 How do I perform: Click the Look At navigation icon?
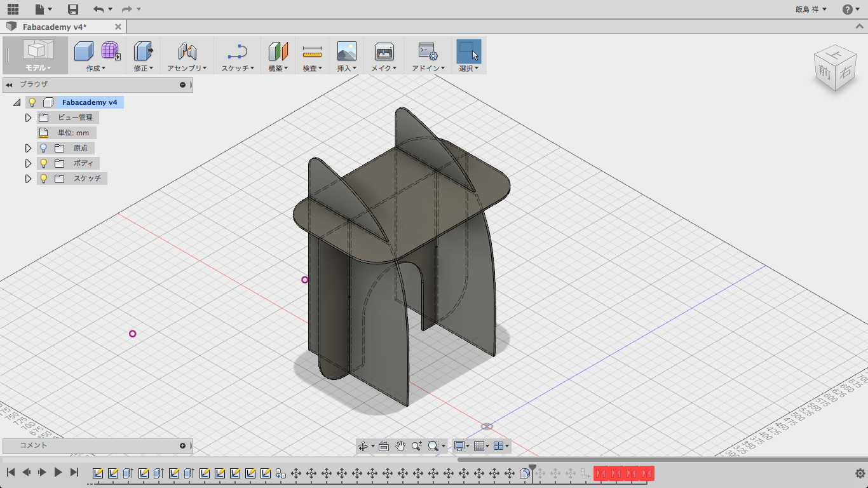(x=384, y=446)
